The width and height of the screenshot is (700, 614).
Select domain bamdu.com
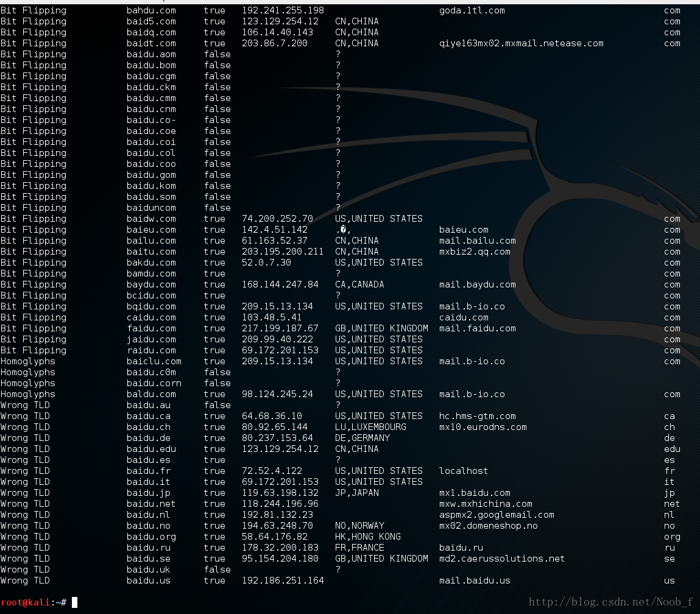tap(151, 273)
